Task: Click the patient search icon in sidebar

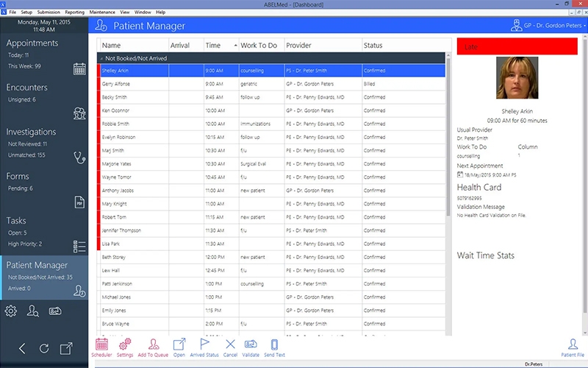Action: pos(32,311)
